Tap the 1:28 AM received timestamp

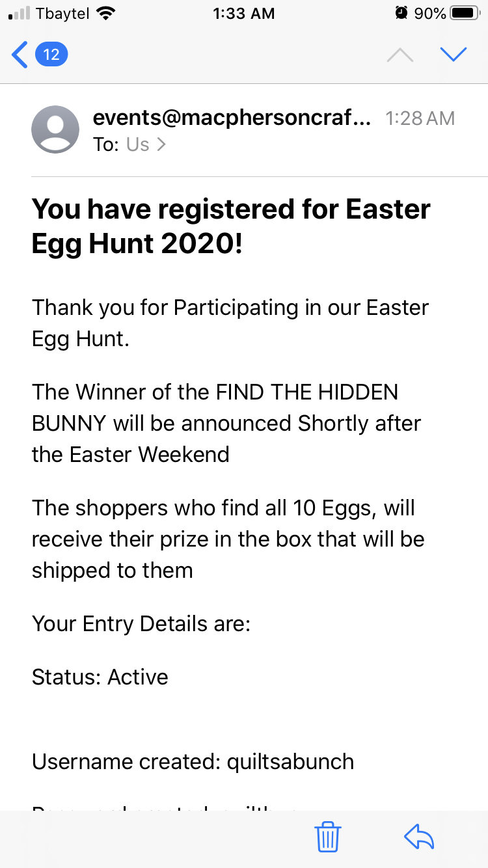(x=420, y=118)
